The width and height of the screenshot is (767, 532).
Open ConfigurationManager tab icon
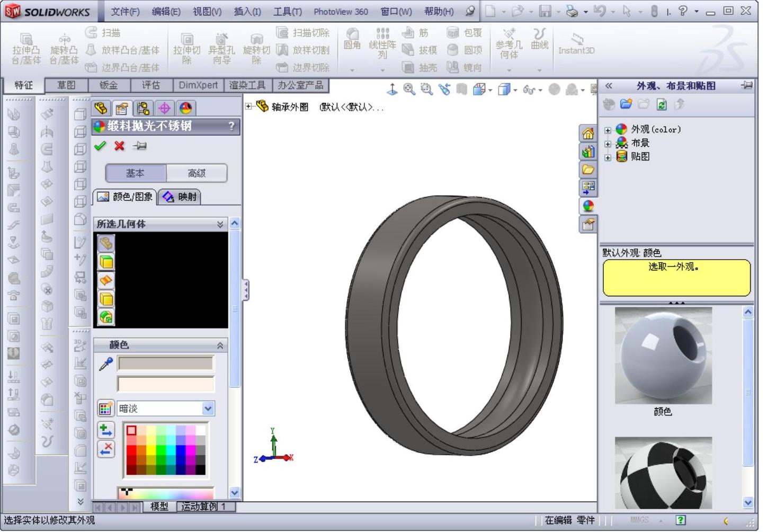coord(143,108)
